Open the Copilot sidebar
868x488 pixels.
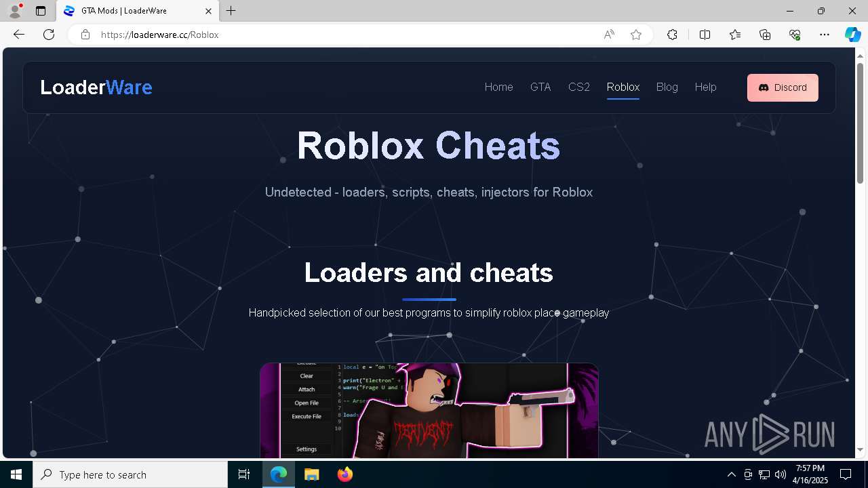[x=852, y=35]
